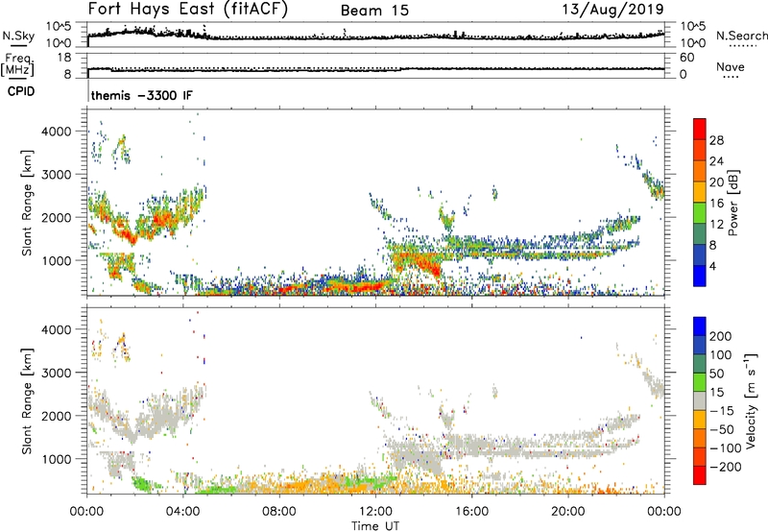Click the '08:00' time tick label

(x=279, y=512)
